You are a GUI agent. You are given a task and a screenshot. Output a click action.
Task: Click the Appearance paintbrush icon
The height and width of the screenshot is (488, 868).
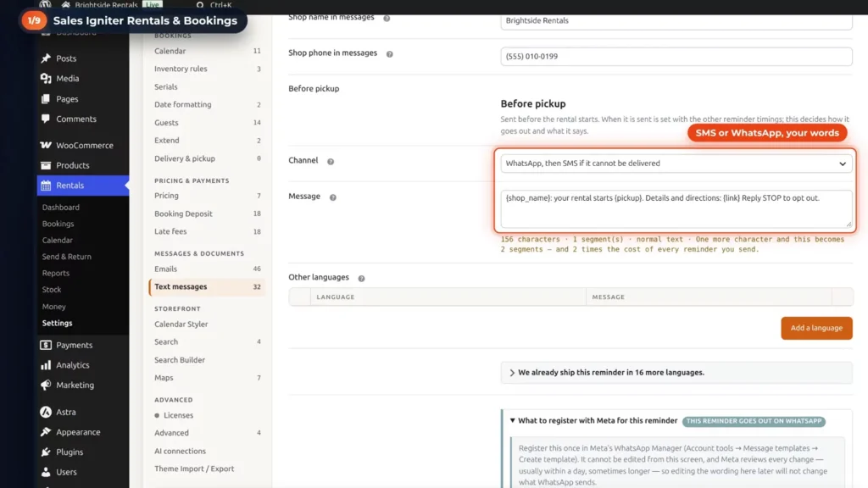click(x=46, y=432)
